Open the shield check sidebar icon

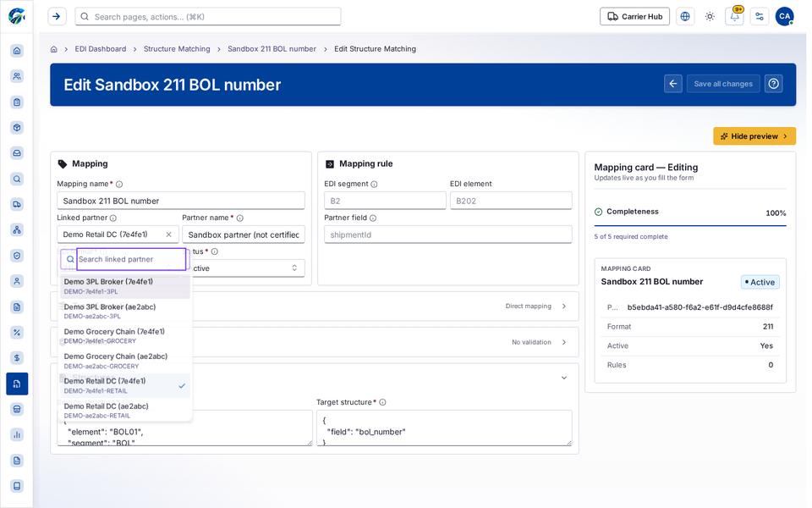pyautogui.click(x=17, y=256)
